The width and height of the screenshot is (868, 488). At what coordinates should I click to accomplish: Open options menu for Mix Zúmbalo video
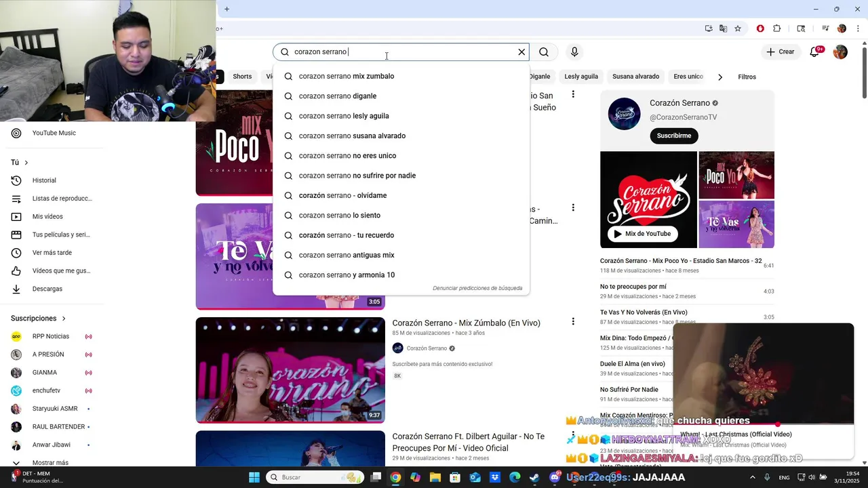(573, 321)
